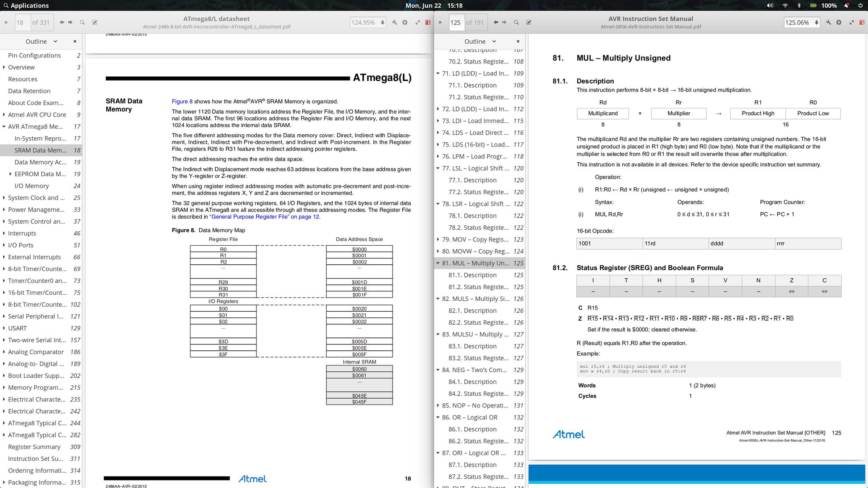Open wrench tools in AVR Instruction Set Manual

tap(829, 22)
